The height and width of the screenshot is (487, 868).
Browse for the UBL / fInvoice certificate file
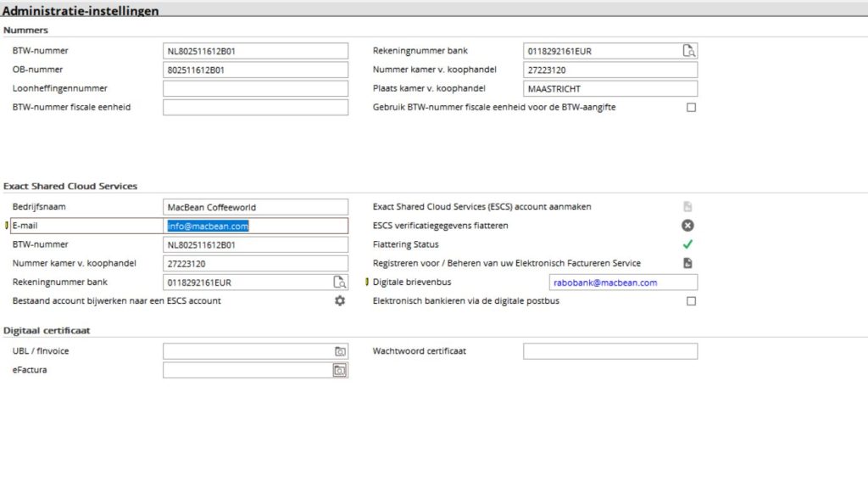[x=339, y=351]
